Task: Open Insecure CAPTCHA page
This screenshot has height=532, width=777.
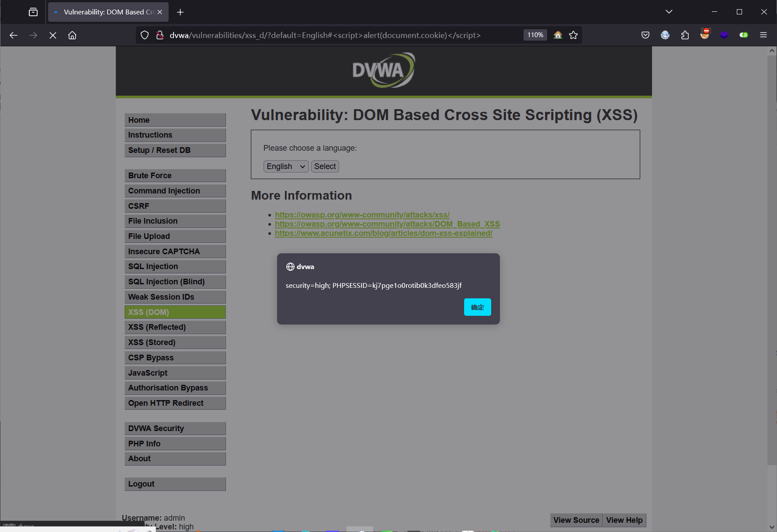Action: [175, 251]
